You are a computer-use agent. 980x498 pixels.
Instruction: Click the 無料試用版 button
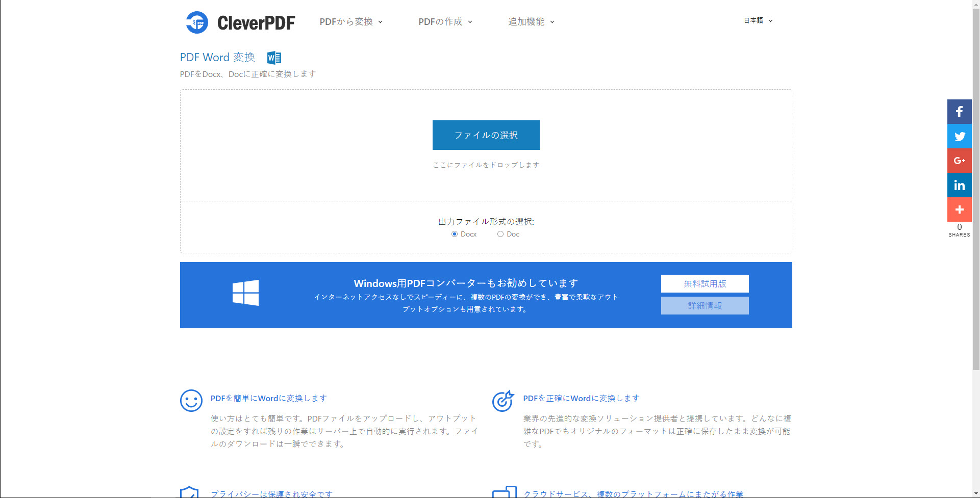(705, 283)
